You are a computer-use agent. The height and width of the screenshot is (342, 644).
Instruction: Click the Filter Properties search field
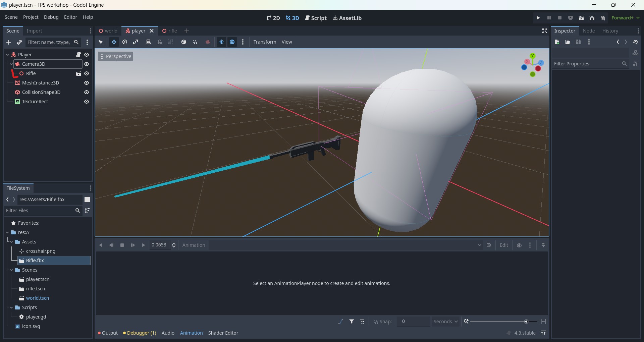(x=587, y=64)
